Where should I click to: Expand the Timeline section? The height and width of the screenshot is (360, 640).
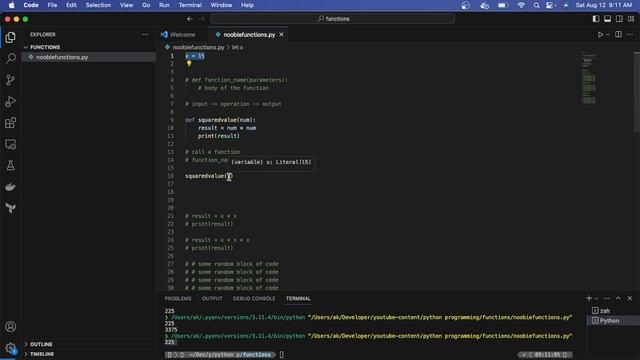(42, 354)
